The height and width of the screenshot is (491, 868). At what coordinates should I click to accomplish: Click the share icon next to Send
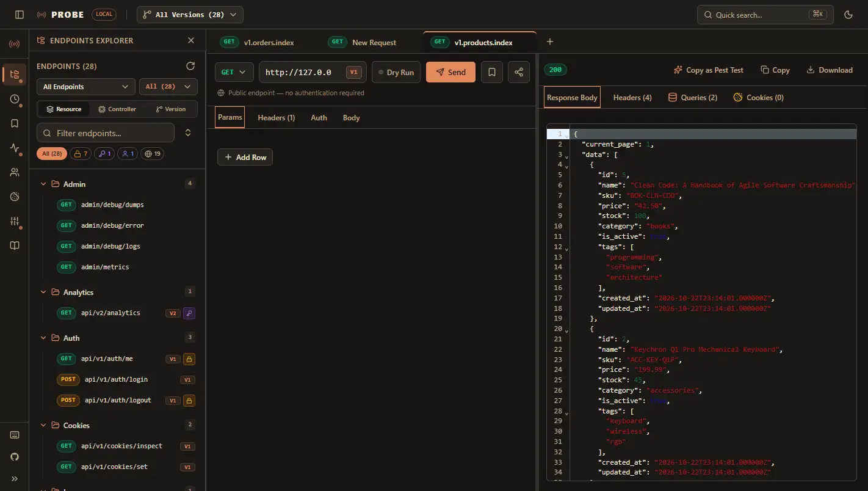point(519,72)
